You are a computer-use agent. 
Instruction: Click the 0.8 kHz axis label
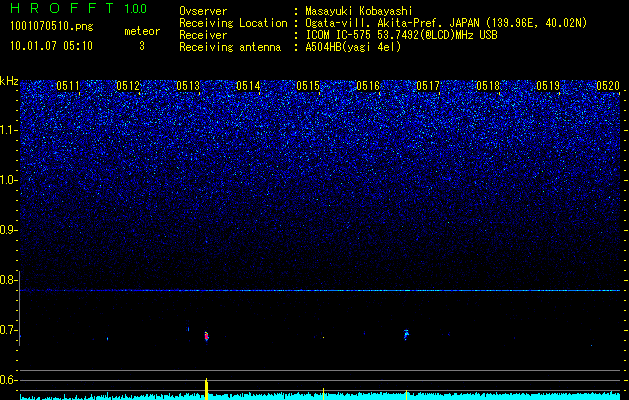tap(9, 280)
